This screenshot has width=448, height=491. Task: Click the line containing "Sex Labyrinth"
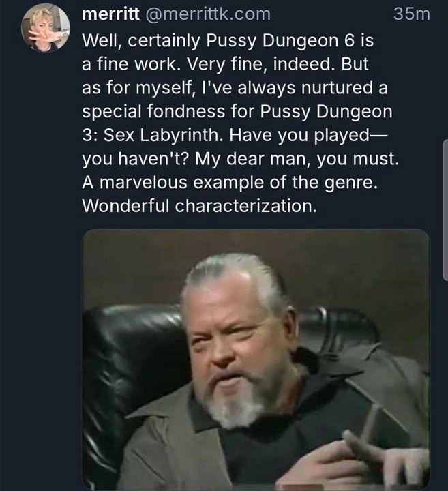pyautogui.click(x=234, y=136)
